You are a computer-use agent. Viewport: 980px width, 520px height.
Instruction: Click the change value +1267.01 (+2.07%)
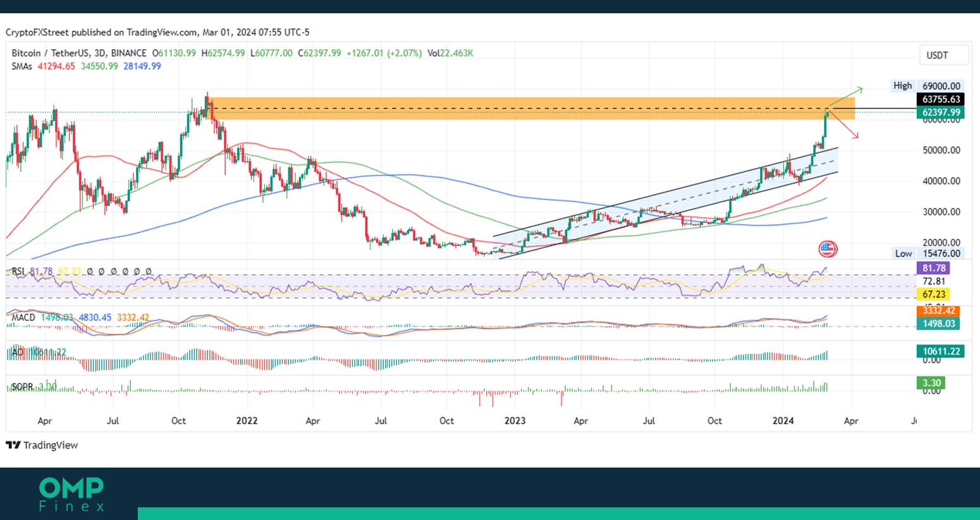point(384,53)
